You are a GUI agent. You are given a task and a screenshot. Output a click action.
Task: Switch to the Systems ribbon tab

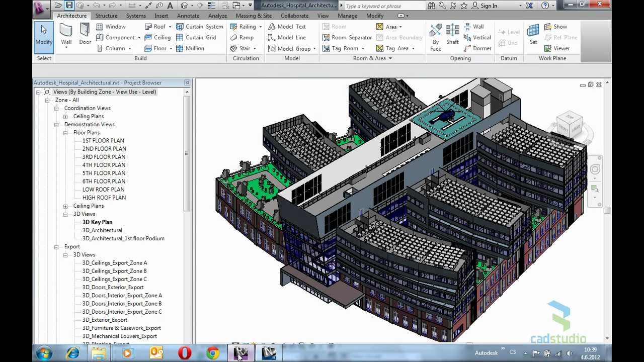tap(136, 16)
